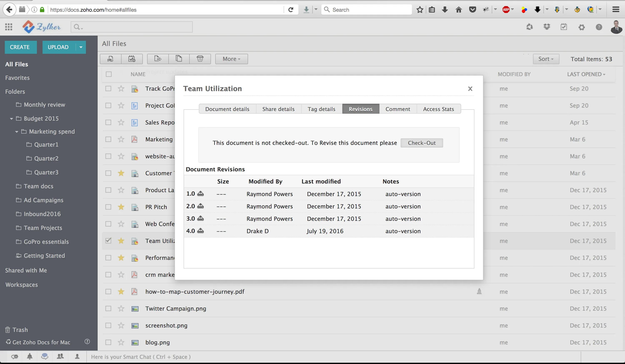
Task: Click the Create button
Action: coord(20,47)
